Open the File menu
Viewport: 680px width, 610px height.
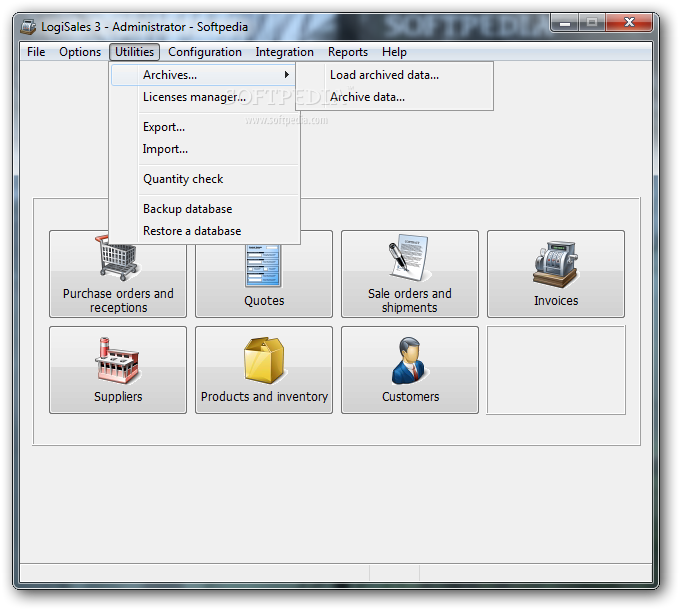(x=36, y=52)
